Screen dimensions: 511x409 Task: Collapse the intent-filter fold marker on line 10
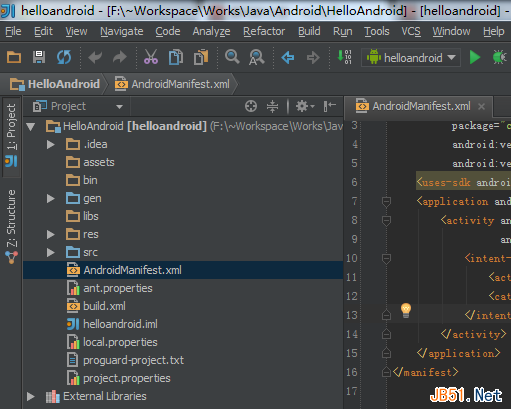(x=386, y=259)
